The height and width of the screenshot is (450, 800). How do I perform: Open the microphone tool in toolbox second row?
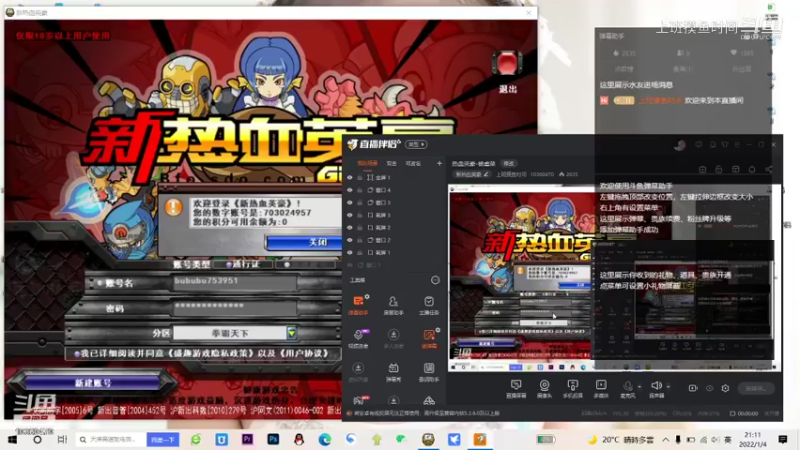tap(359, 338)
